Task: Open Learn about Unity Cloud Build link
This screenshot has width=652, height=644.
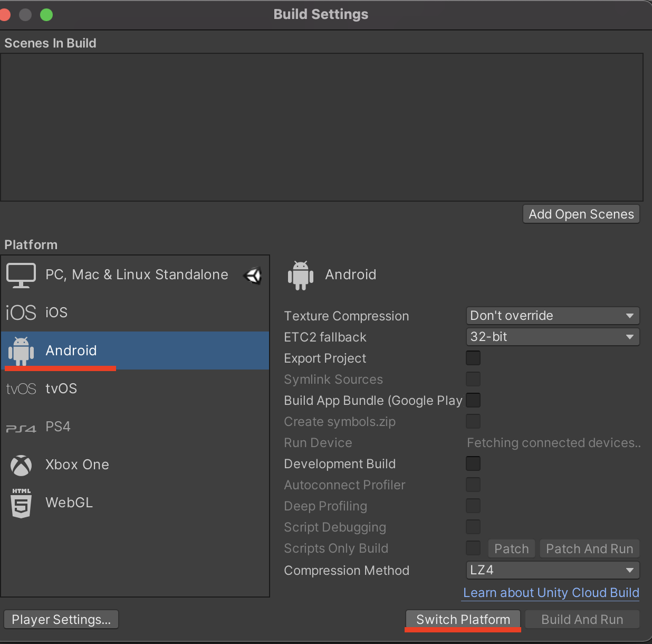Action: pos(550,592)
